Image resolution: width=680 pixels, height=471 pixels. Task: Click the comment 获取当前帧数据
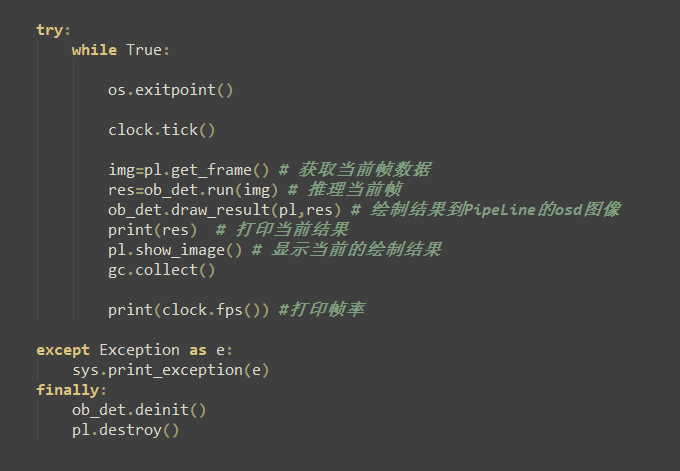click(355, 170)
